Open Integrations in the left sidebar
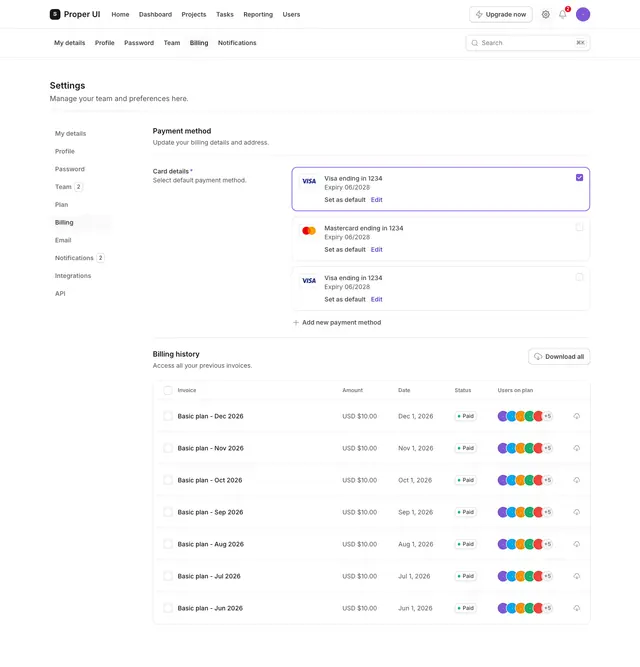Image resolution: width=640 pixels, height=667 pixels. [73, 276]
